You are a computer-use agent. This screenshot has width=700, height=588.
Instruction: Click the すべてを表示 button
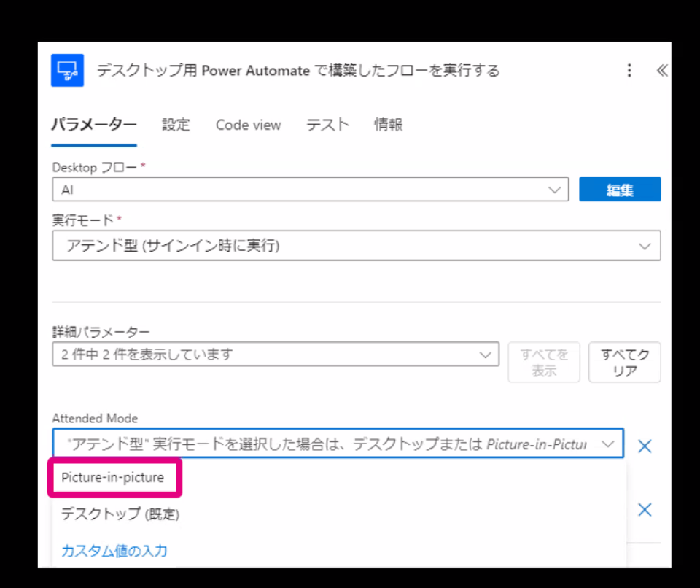tap(544, 363)
